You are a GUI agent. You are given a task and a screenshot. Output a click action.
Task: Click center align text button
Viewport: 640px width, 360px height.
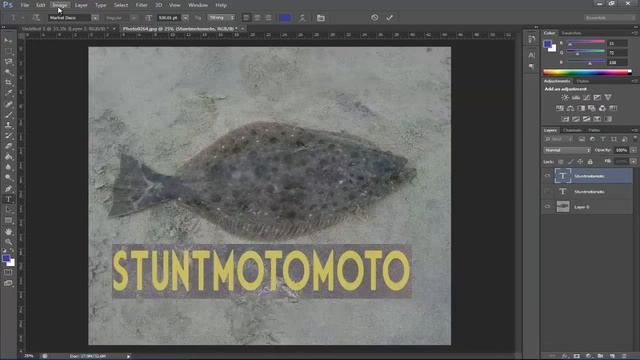coord(257,18)
